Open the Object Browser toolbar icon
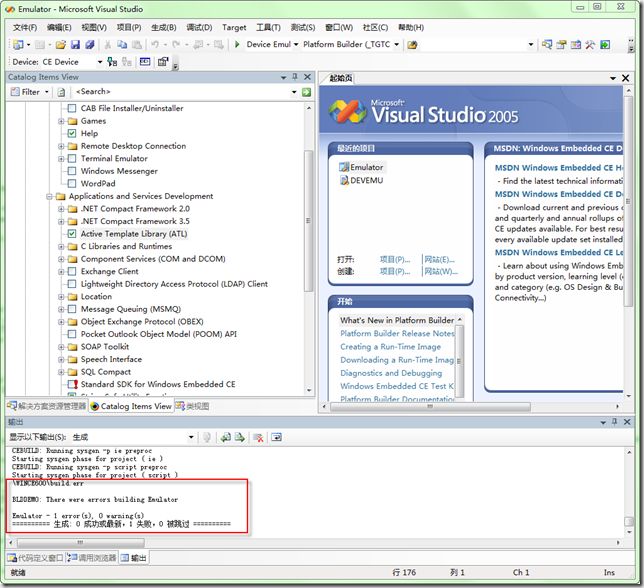Screen dimensions: 644x588 (576, 44)
